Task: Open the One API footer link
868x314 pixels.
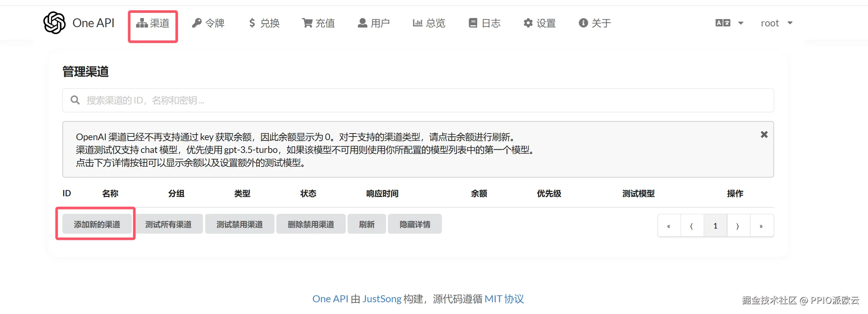Action: pyautogui.click(x=330, y=299)
